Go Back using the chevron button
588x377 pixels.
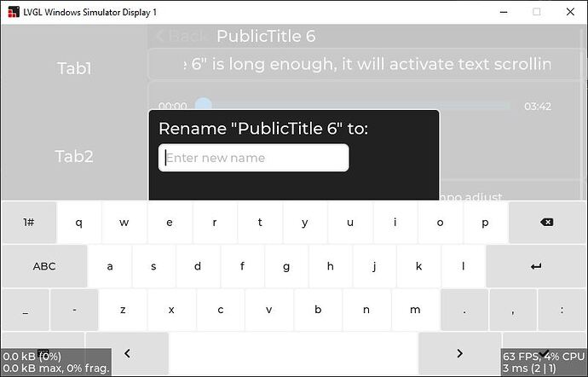point(182,36)
